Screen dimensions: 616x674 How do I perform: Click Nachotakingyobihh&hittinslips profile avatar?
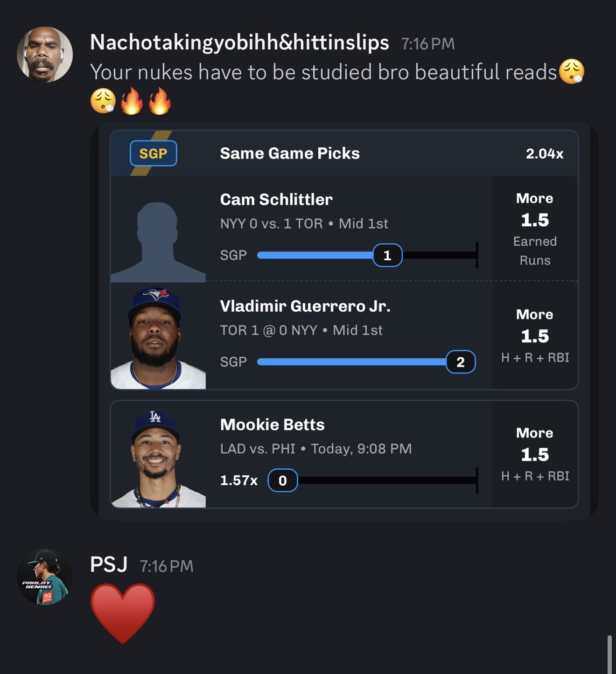tap(45, 55)
